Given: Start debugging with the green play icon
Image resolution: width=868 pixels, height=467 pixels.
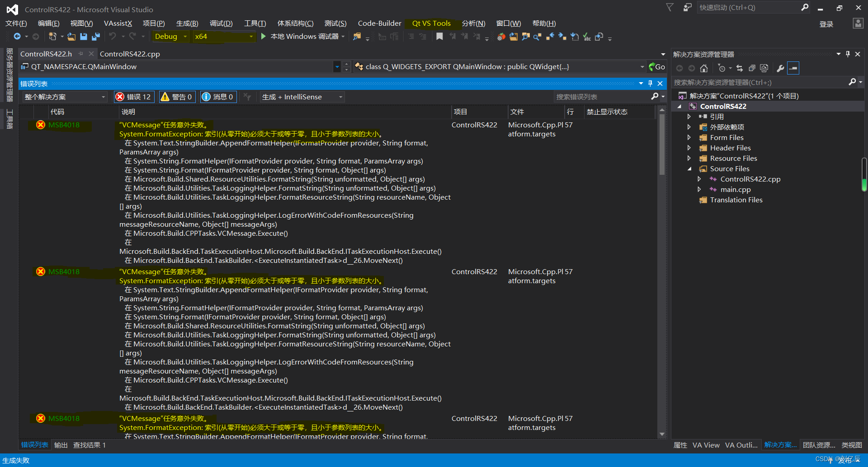Looking at the screenshot, I should pyautogui.click(x=263, y=37).
